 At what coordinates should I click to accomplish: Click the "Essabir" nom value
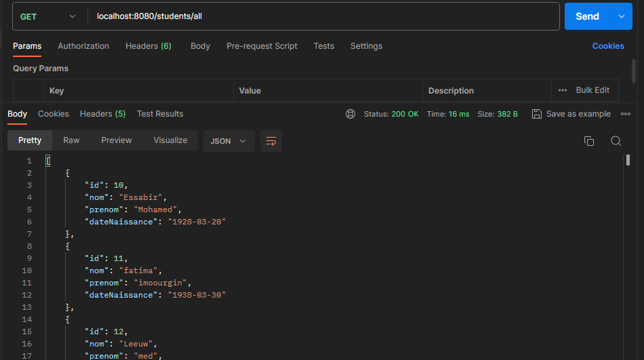coord(140,197)
